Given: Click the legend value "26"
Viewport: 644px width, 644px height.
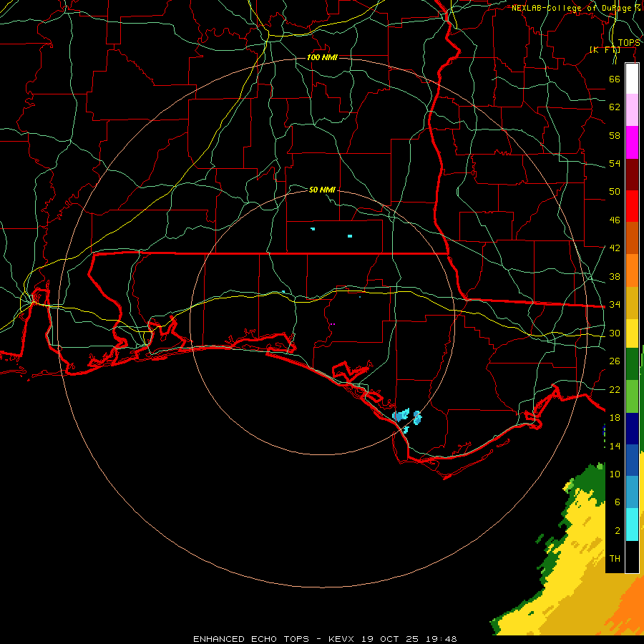Looking at the screenshot, I should pyautogui.click(x=615, y=361).
